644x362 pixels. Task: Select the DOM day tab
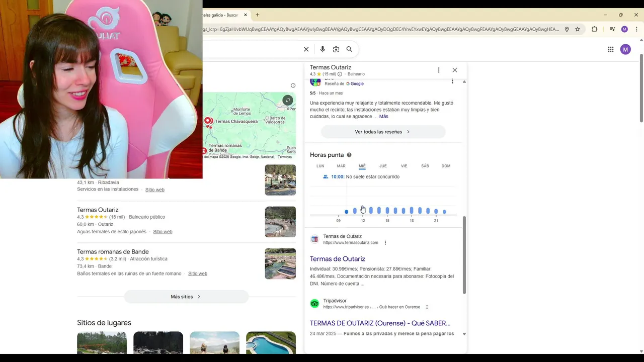pyautogui.click(x=446, y=166)
